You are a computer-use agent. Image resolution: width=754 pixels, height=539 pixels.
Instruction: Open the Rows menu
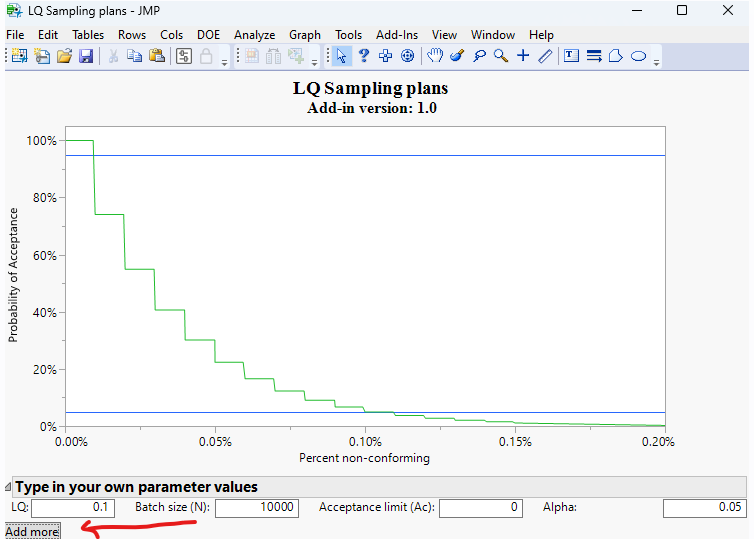pyautogui.click(x=132, y=35)
